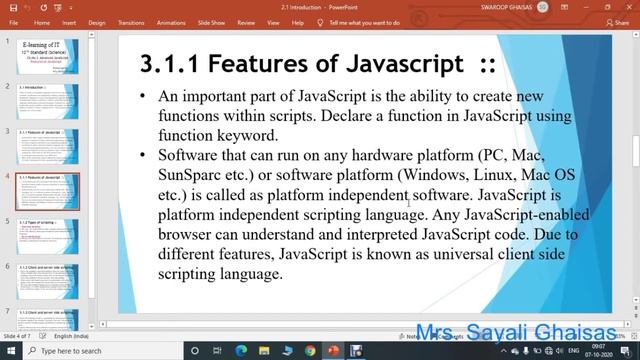Viewport: 640px width, 360px height.
Task: Open the Design ribbon tab
Action: [97, 23]
